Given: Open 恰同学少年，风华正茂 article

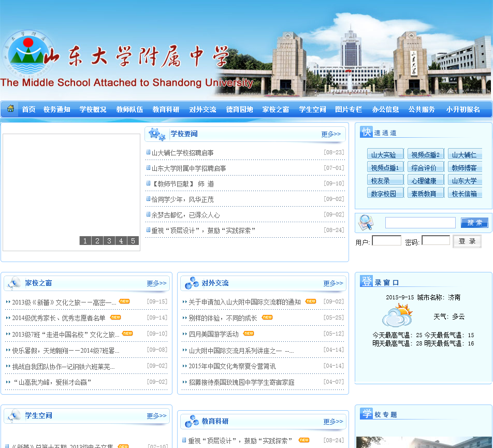Looking at the screenshot, I should click(182, 199).
